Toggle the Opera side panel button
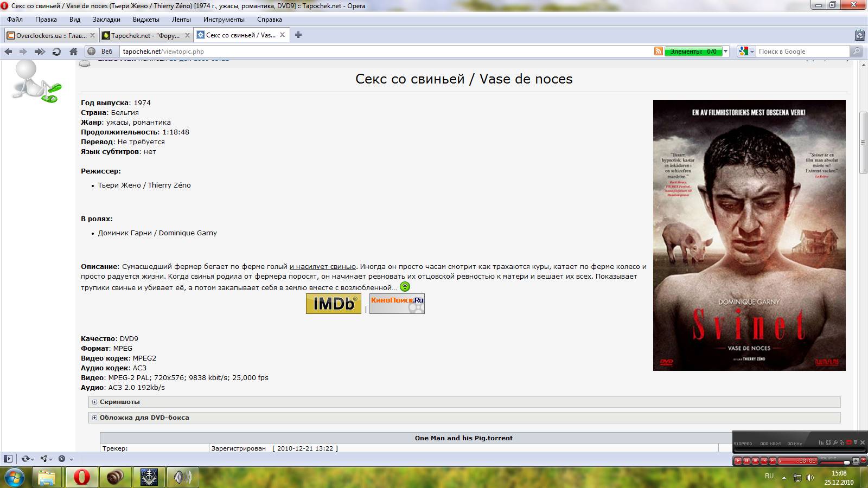 tap(8, 459)
